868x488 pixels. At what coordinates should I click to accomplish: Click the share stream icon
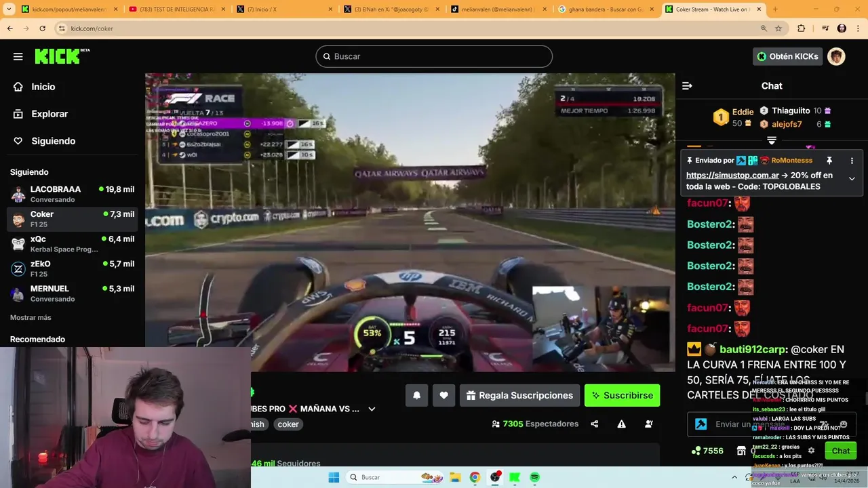pyautogui.click(x=595, y=424)
